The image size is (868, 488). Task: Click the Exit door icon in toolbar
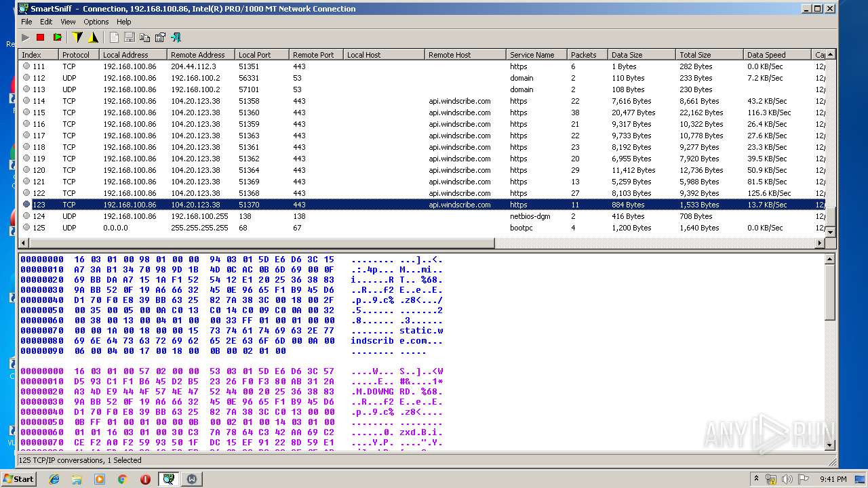pyautogui.click(x=176, y=37)
